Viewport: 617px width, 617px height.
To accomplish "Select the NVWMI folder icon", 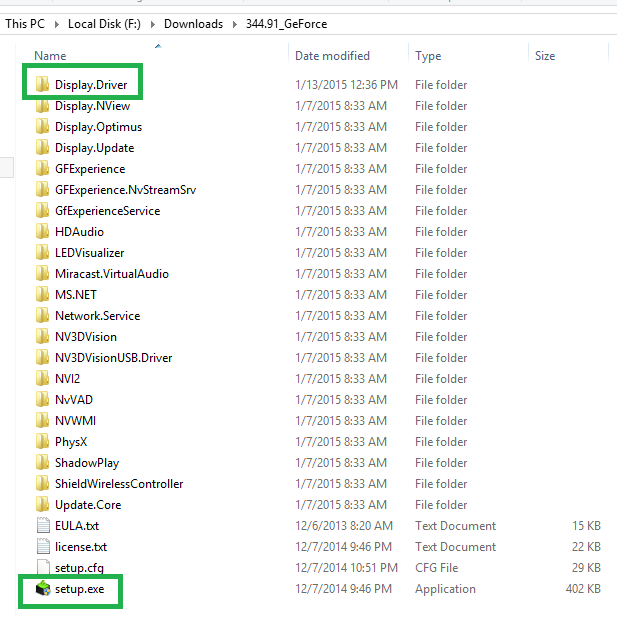I will [x=42, y=420].
